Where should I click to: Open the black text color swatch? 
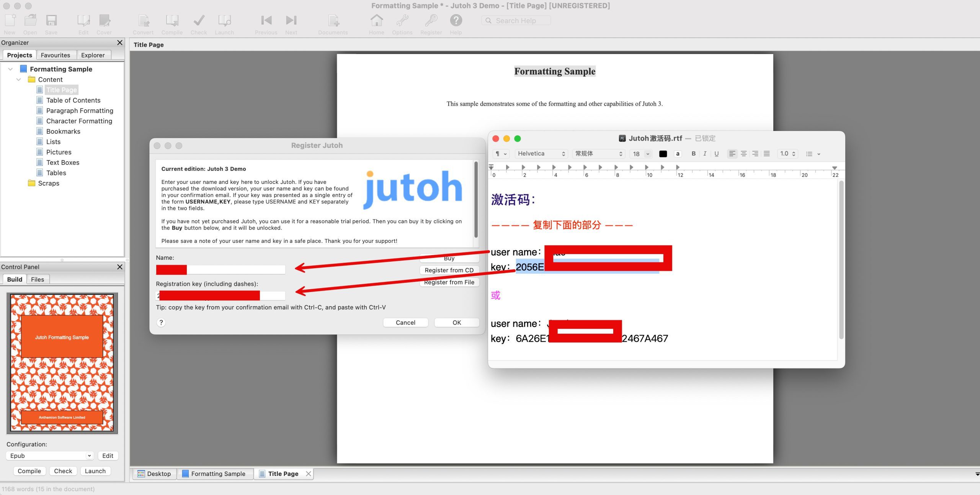[x=663, y=154]
